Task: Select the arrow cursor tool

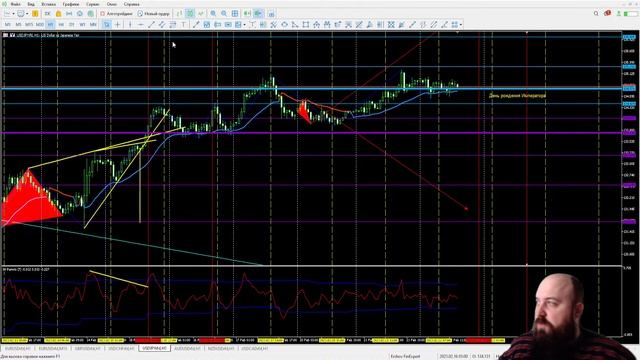Action: (107, 25)
